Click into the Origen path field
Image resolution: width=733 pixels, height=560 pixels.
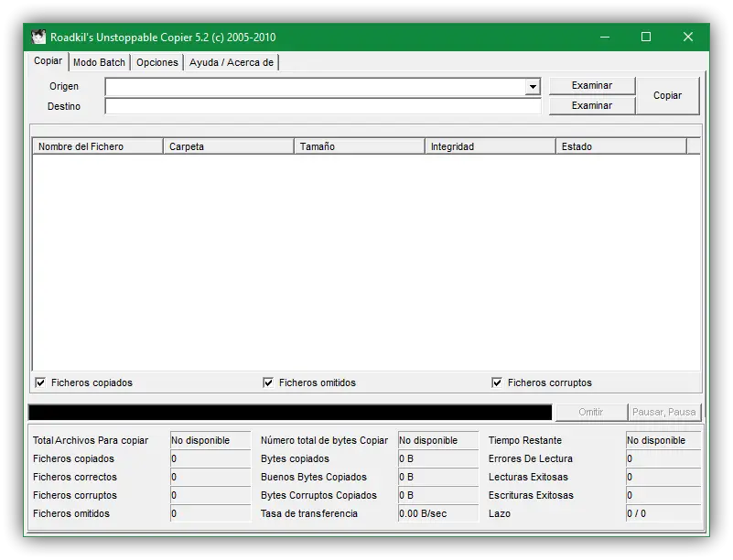[x=316, y=87]
